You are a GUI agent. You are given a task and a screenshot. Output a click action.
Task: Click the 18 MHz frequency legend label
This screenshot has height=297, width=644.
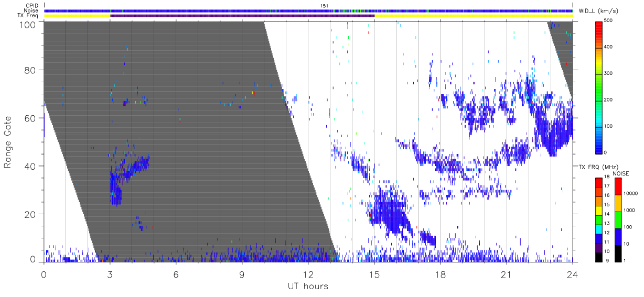(607, 177)
